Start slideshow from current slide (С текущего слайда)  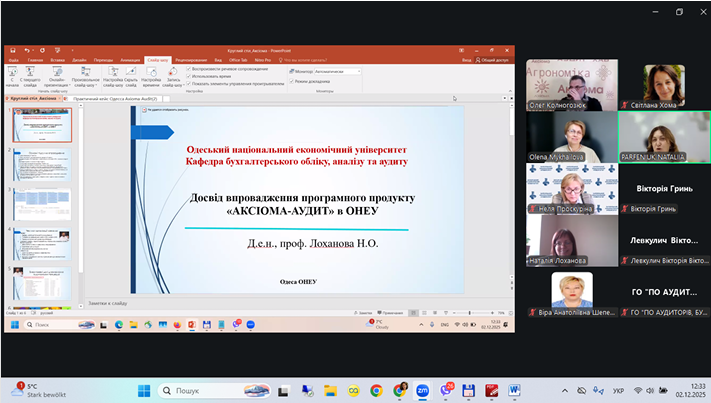click(30, 77)
